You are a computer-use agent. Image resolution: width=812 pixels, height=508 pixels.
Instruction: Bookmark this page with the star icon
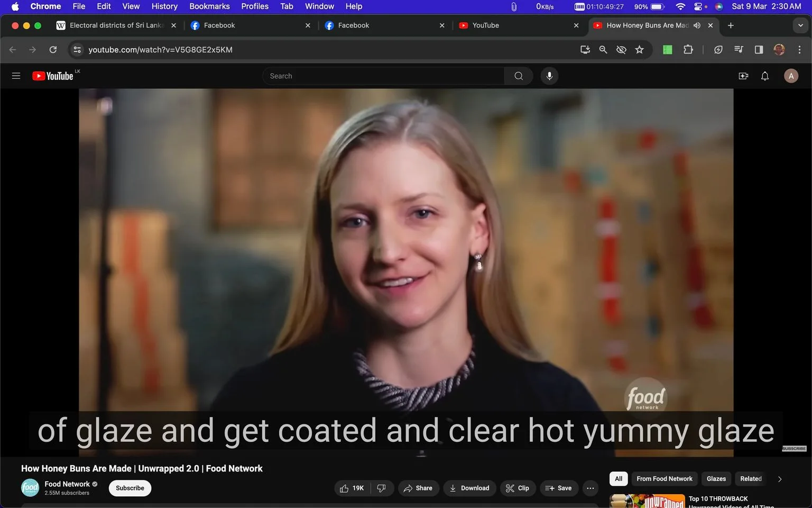[x=639, y=50]
